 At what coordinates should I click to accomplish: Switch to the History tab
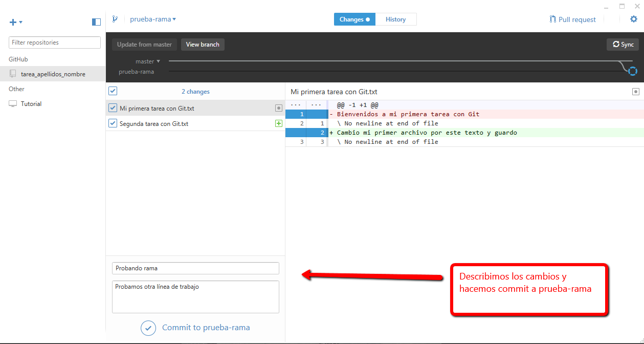coord(396,19)
